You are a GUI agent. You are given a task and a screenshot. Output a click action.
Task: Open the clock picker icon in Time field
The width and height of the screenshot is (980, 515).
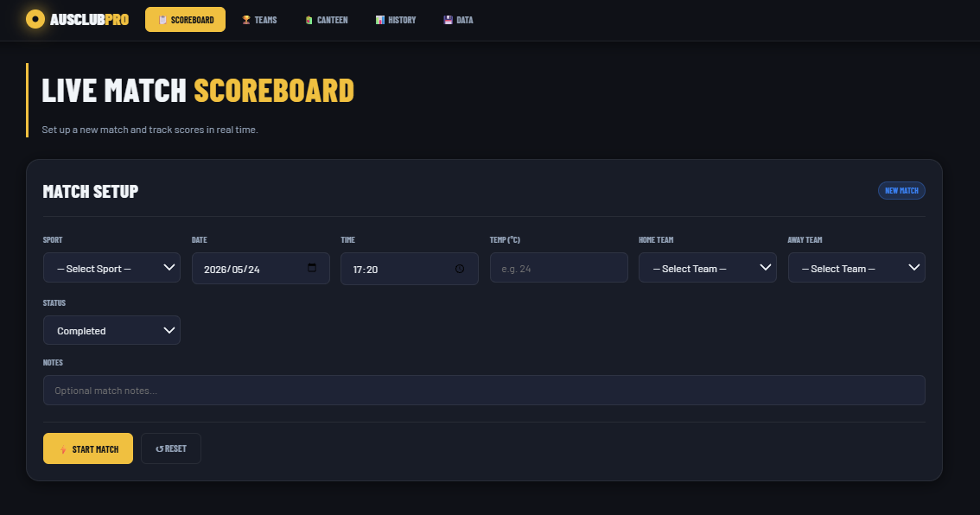tap(460, 269)
